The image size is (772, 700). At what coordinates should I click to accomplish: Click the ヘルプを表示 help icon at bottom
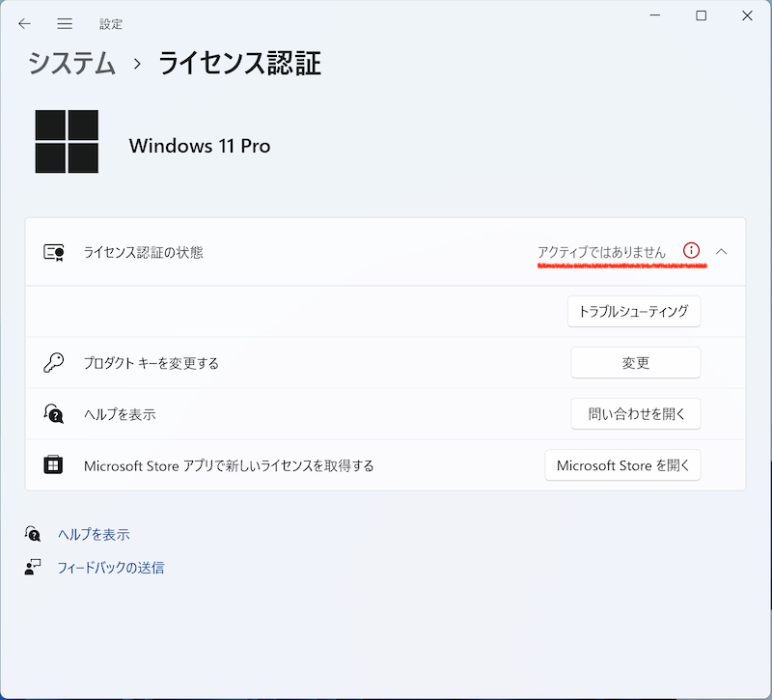pyautogui.click(x=34, y=534)
